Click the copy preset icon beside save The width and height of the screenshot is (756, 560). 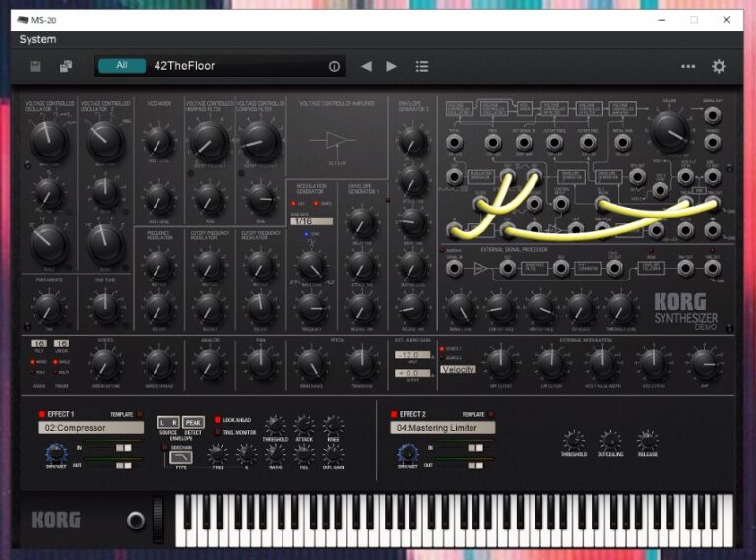(66, 66)
